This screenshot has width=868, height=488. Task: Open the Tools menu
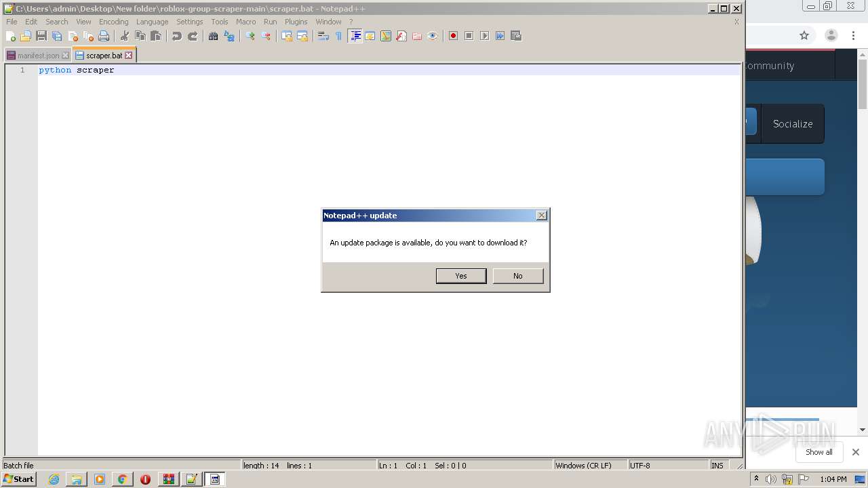(220, 22)
